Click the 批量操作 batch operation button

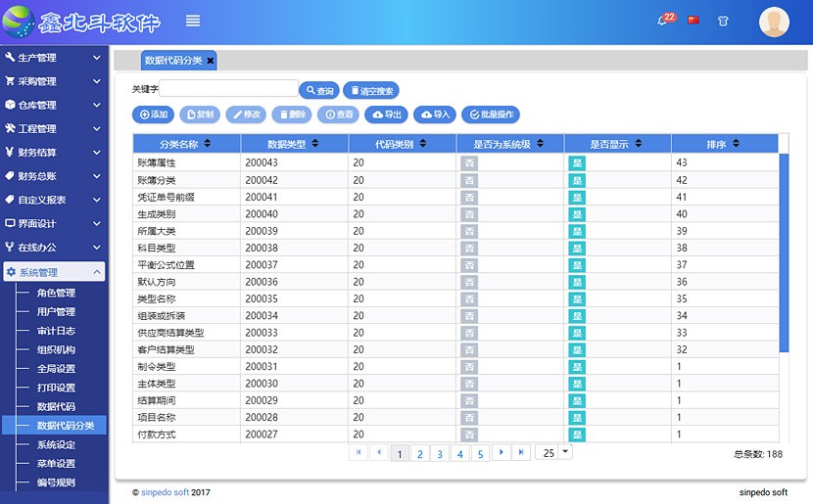pos(490,115)
